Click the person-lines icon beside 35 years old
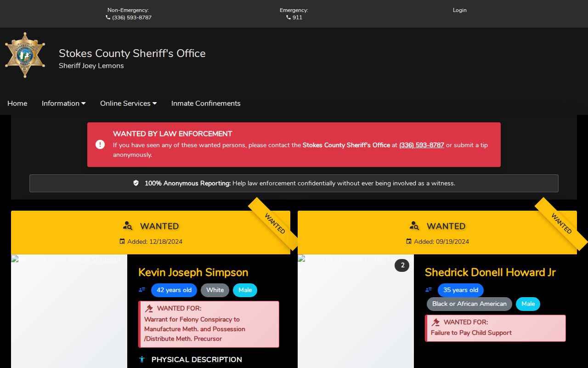 (x=429, y=290)
